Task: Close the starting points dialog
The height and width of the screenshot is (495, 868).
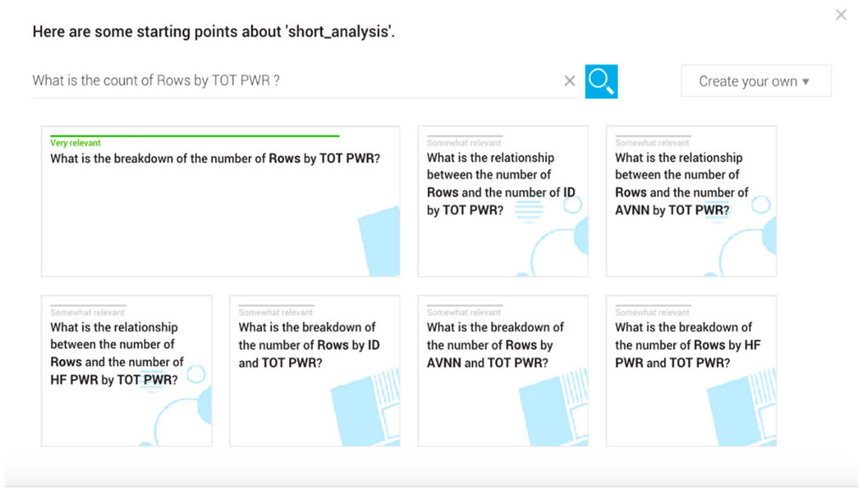Action: click(x=841, y=14)
